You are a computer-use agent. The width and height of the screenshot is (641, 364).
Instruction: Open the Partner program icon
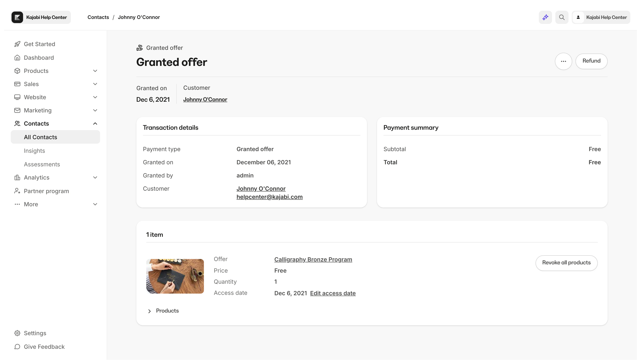(x=17, y=191)
